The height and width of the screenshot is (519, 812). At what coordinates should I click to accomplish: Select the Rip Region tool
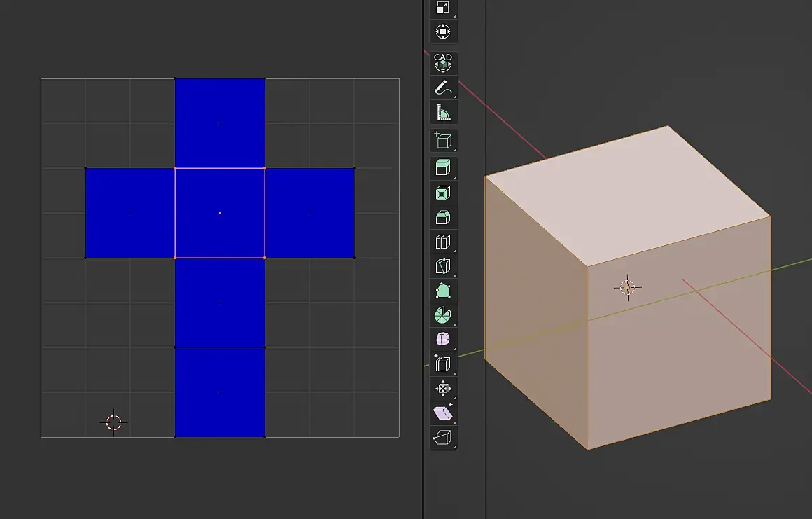pyautogui.click(x=443, y=438)
